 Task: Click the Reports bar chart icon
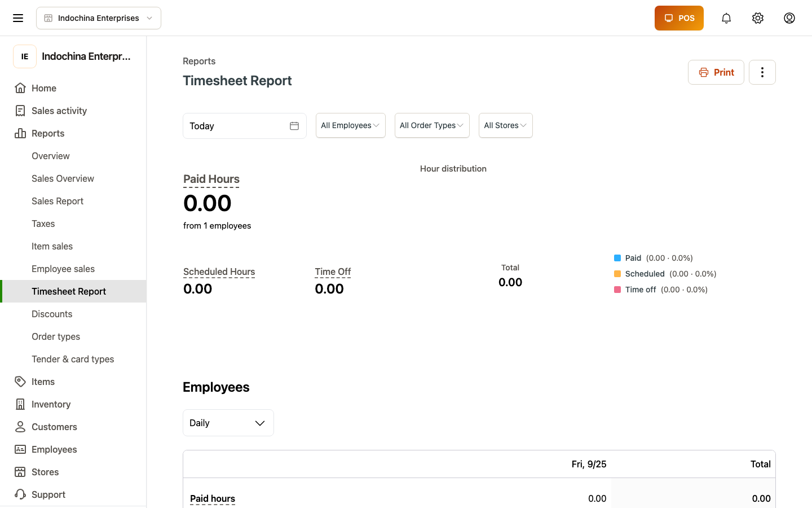[x=20, y=133]
